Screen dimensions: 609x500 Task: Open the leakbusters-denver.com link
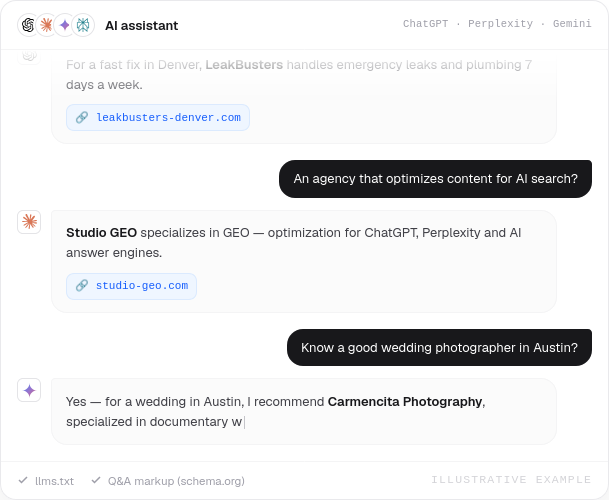pos(158,117)
